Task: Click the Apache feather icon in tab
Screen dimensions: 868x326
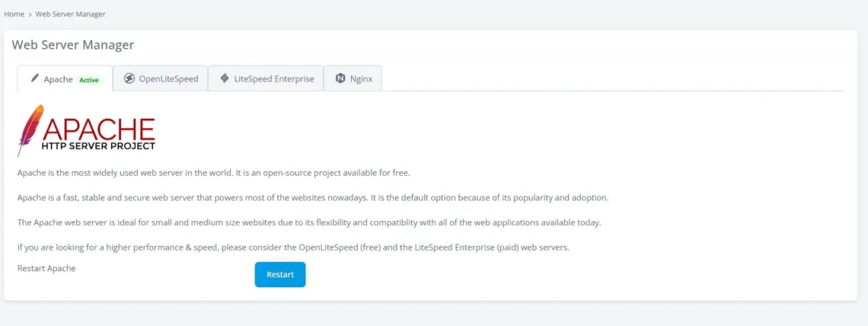Action: tap(34, 78)
